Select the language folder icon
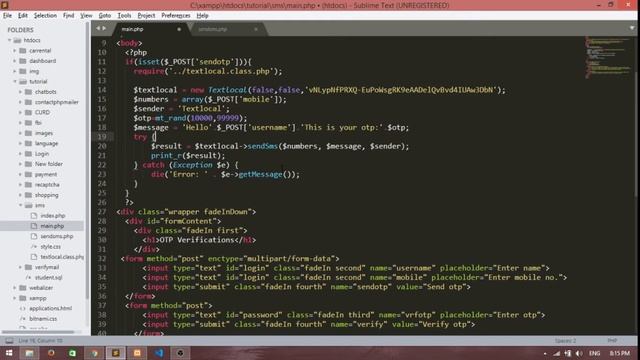640x360 pixels. tap(28, 143)
